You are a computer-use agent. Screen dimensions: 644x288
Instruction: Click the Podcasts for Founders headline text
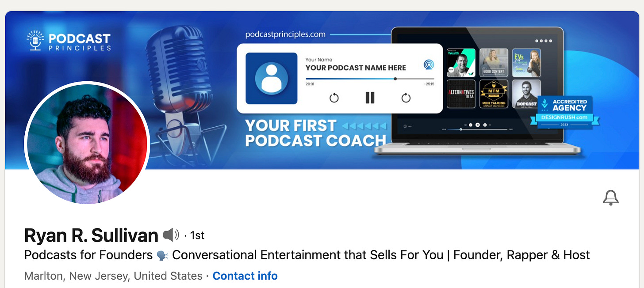(307, 255)
